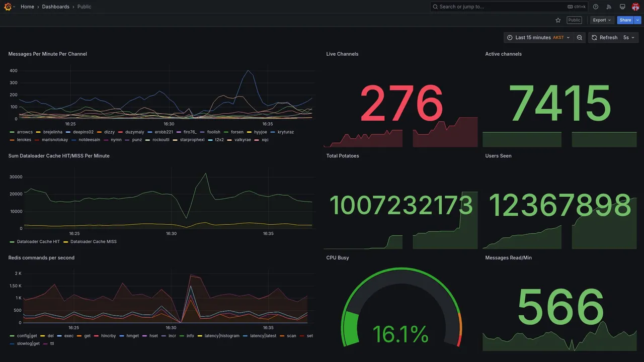Click the Public badge label
Screen dimensions: 644x362
(x=574, y=20)
